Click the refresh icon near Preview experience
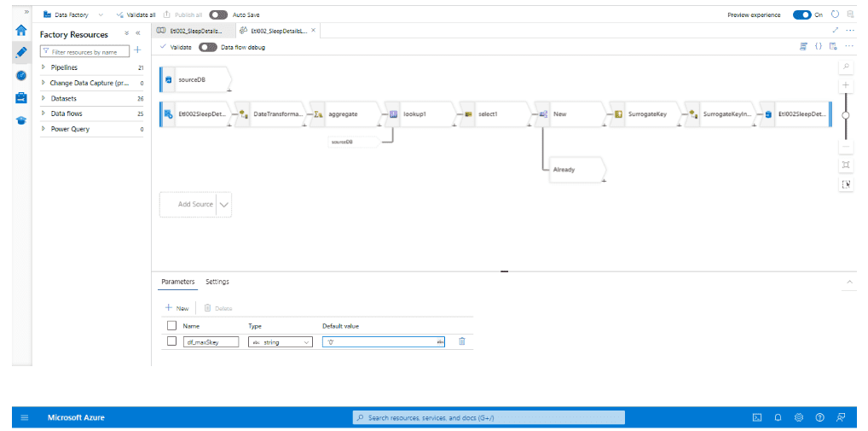This screenshot has height=431, width=868. point(836,15)
